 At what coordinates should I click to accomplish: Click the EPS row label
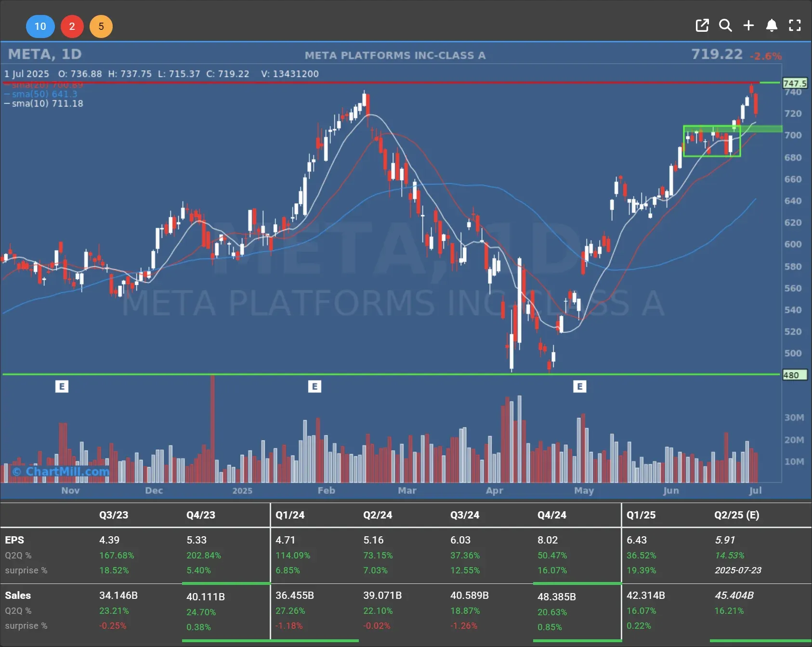(x=14, y=540)
